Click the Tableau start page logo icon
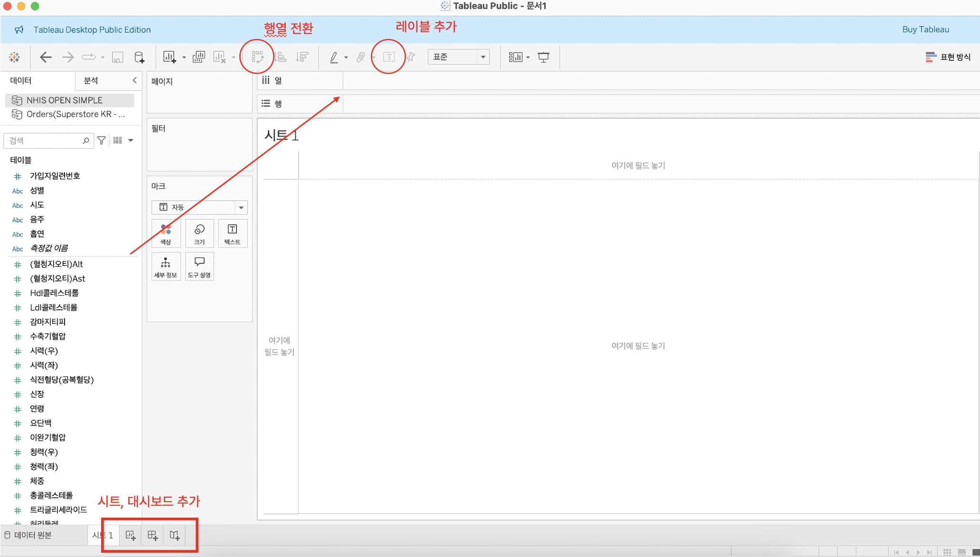Viewport: 980px width, 557px height. [x=14, y=57]
